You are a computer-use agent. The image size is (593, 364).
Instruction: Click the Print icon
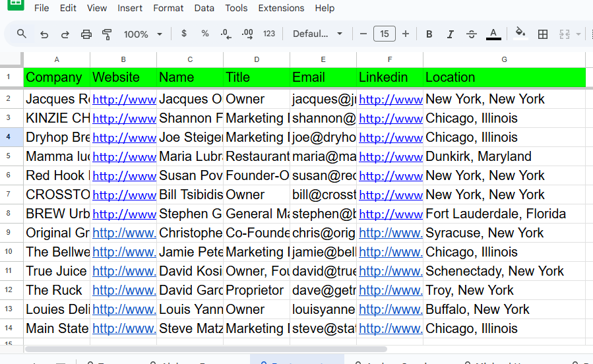[86, 34]
